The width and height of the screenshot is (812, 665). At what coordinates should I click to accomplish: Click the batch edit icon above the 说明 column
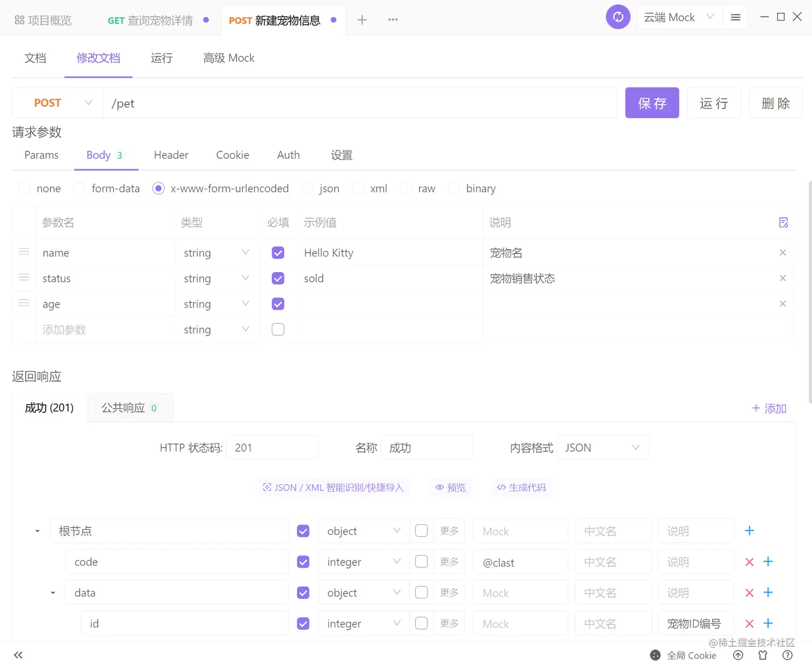(784, 222)
